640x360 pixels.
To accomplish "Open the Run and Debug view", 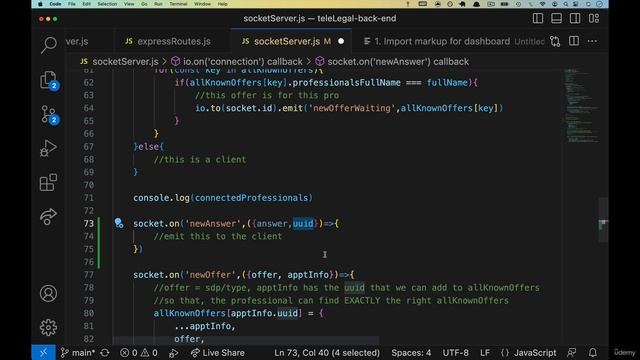I will click(x=49, y=148).
